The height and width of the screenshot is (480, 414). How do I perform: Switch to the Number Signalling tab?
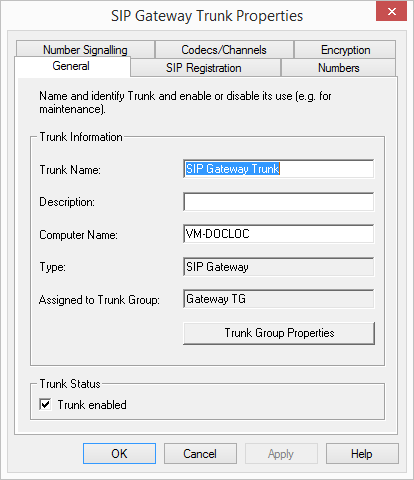coord(85,49)
